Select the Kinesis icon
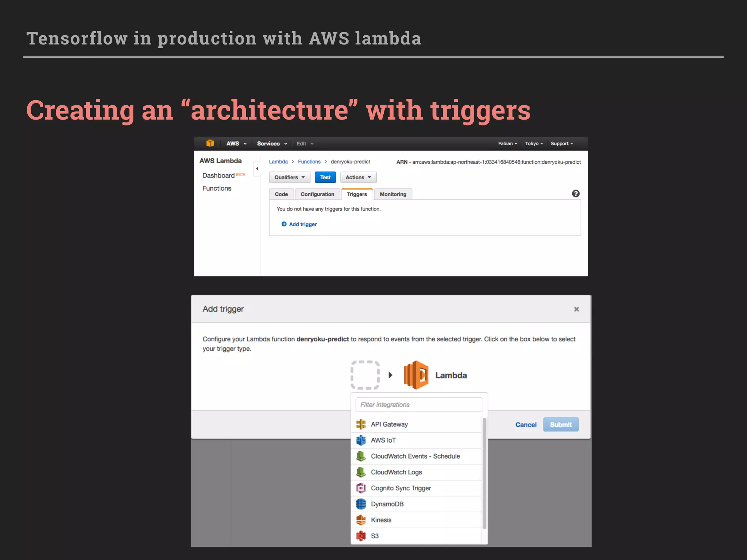 (x=361, y=520)
